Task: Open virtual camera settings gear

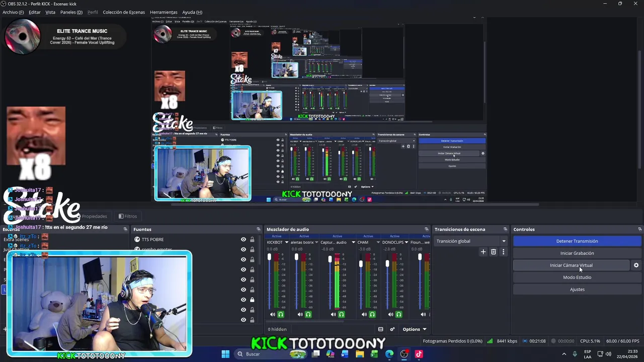Action: tap(636, 265)
